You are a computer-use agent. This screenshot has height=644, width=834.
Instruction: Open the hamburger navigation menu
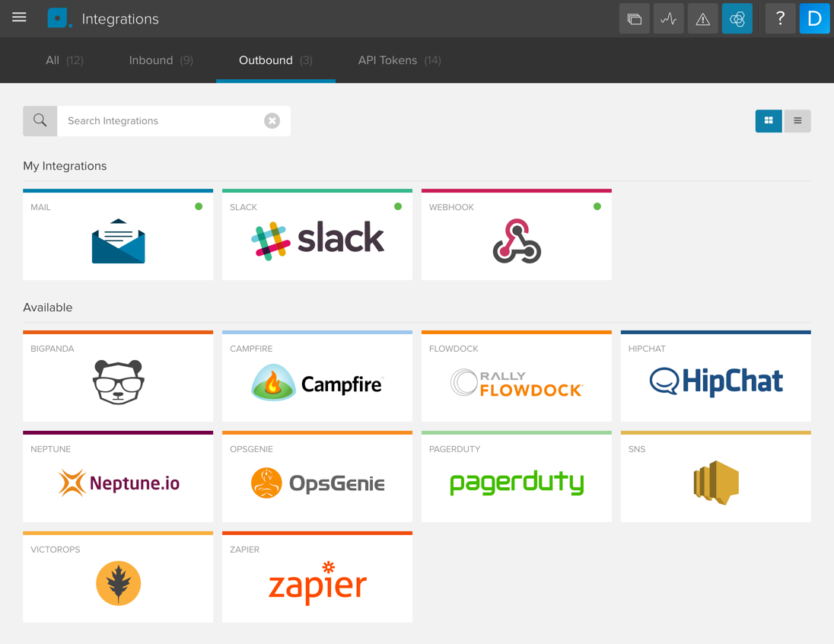19,18
